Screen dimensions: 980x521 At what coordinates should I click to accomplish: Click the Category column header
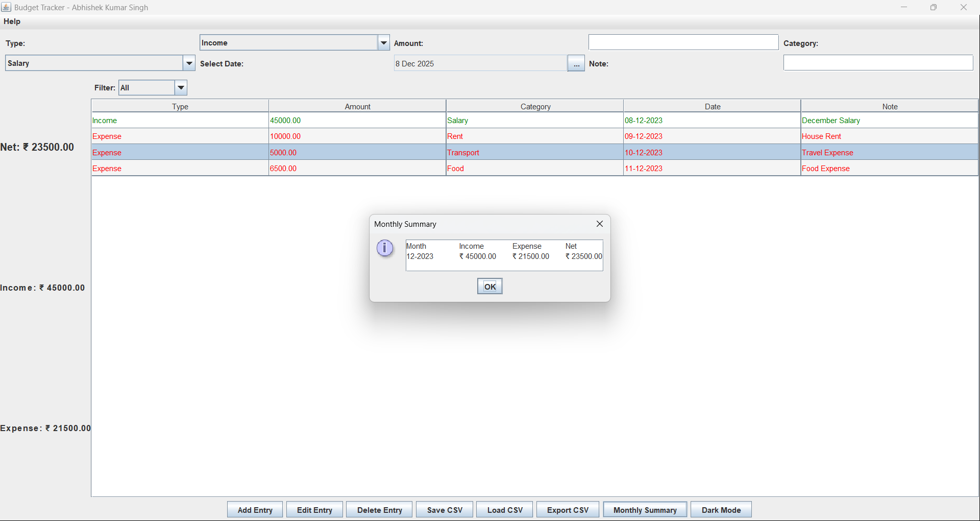(535, 106)
